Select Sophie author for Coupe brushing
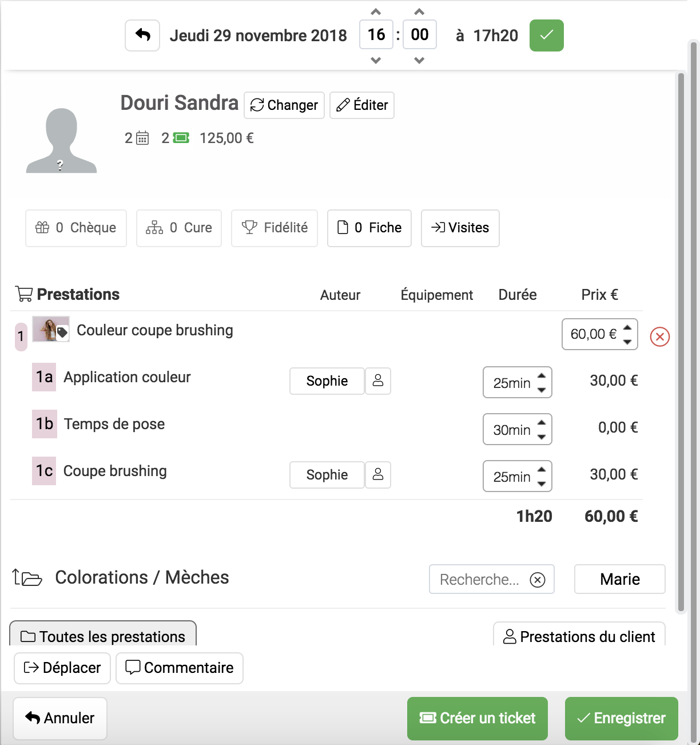Screen dimensions: 700x745 coord(327,475)
